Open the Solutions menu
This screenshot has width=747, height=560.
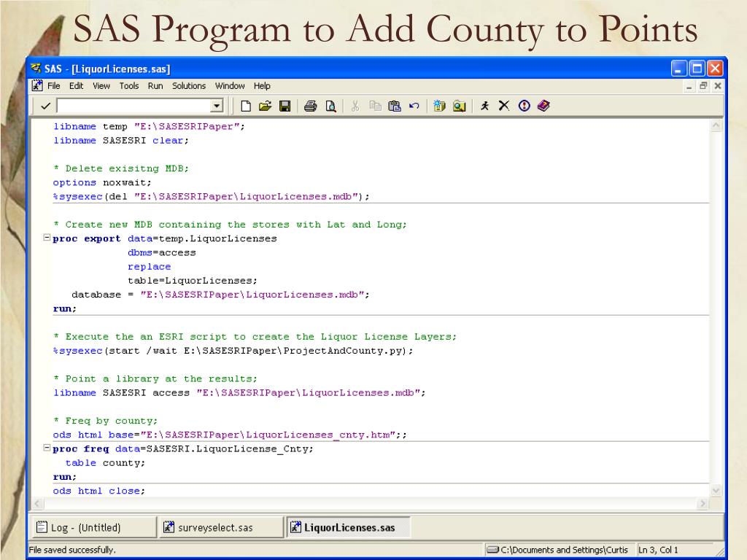[x=189, y=86]
